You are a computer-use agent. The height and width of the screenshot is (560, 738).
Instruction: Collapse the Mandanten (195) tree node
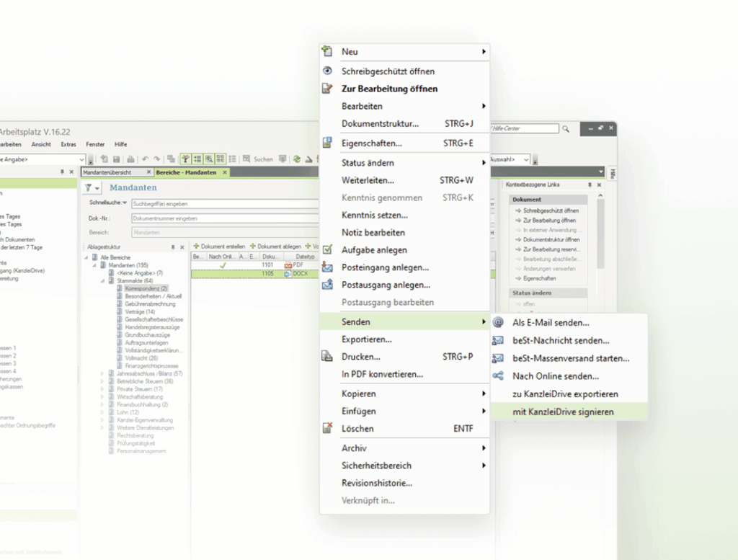coord(93,265)
